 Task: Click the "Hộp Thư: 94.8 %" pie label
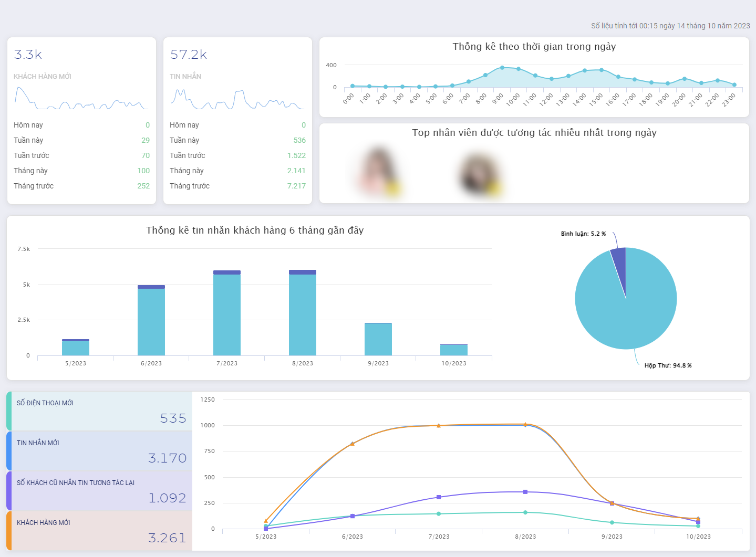point(668,365)
